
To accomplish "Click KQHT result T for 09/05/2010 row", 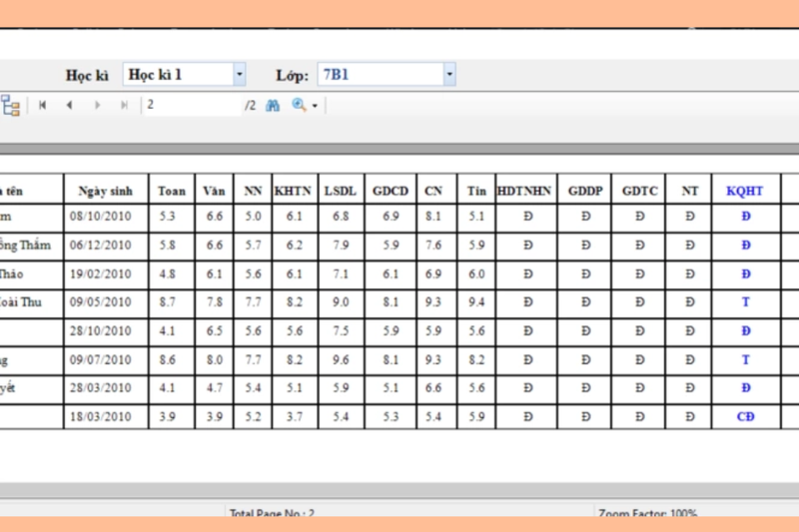I will (745, 302).
